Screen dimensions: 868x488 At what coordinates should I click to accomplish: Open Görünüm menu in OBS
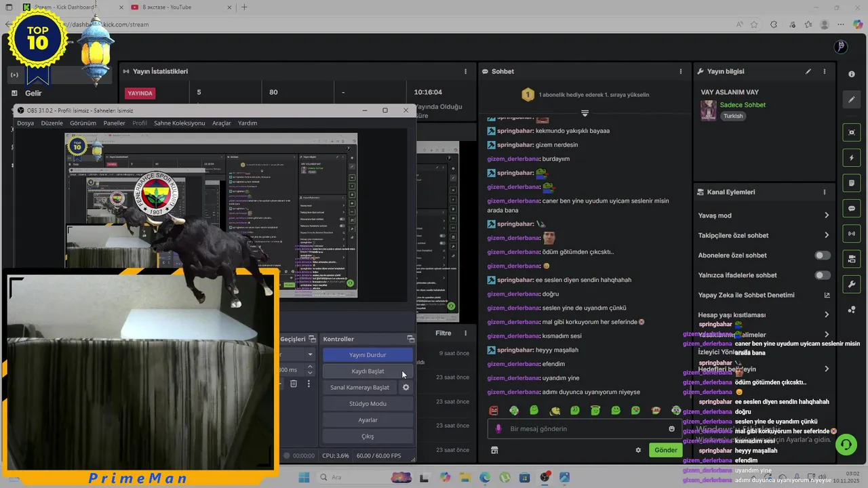[x=83, y=123]
